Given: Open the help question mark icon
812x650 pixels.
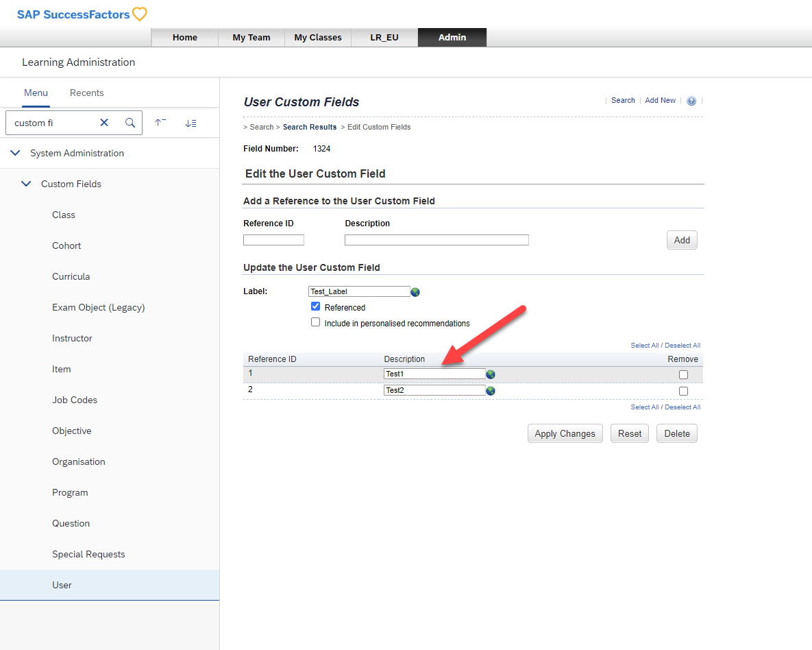Looking at the screenshot, I should click(x=691, y=101).
